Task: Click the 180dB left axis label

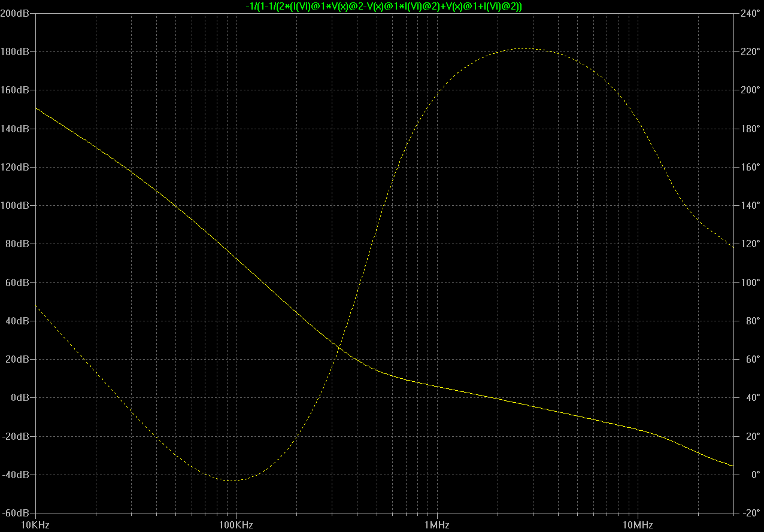Action: pos(15,52)
